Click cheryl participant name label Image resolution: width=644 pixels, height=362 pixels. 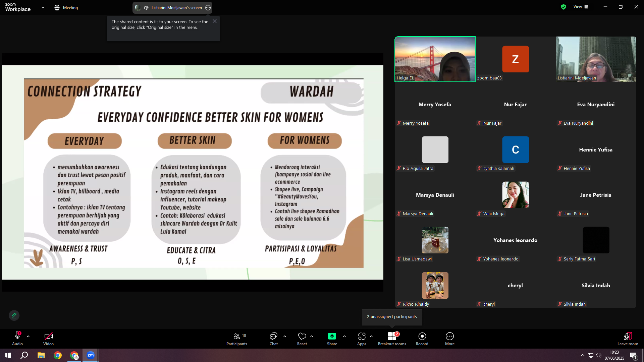click(489, 304)
